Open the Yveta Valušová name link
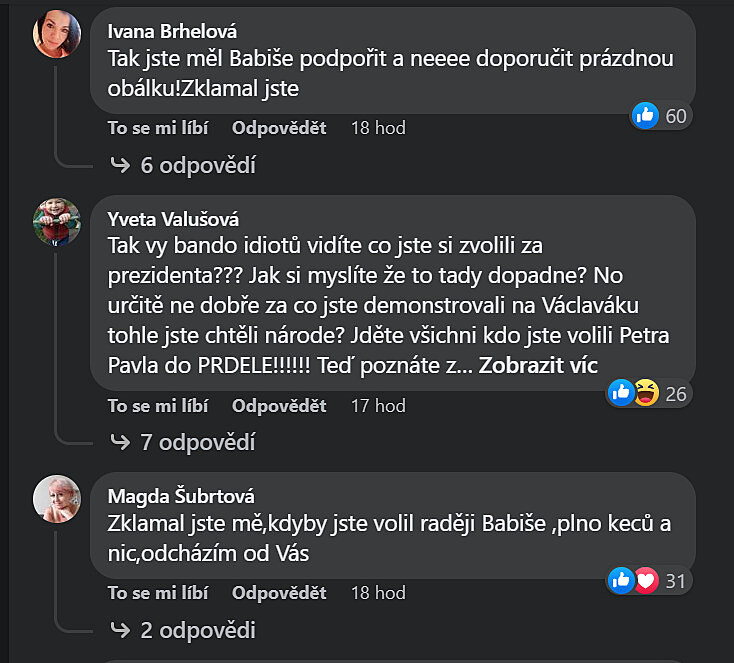The width and height of the screenshot is (734, 663). coord(172,219)
